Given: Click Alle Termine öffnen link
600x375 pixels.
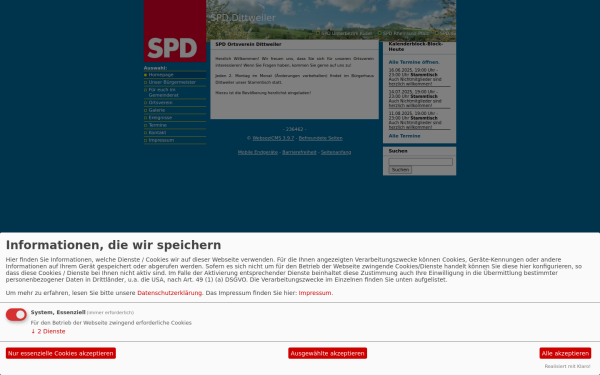Looking at the screenshot, I should [x=414, y=62].
